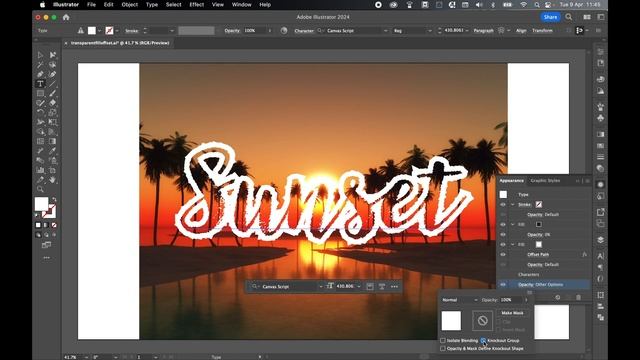Open Edit Toolbar three-dots button

click(47, 258)
